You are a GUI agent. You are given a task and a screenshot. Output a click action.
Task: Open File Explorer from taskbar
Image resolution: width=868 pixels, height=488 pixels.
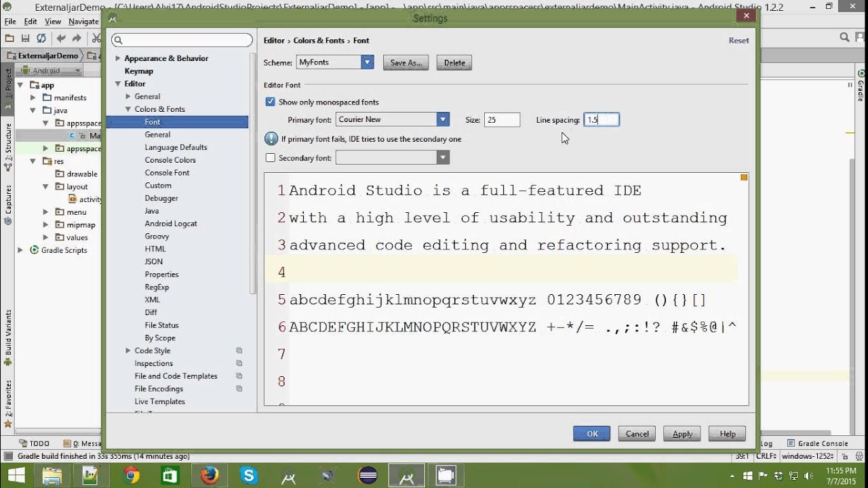52,476
